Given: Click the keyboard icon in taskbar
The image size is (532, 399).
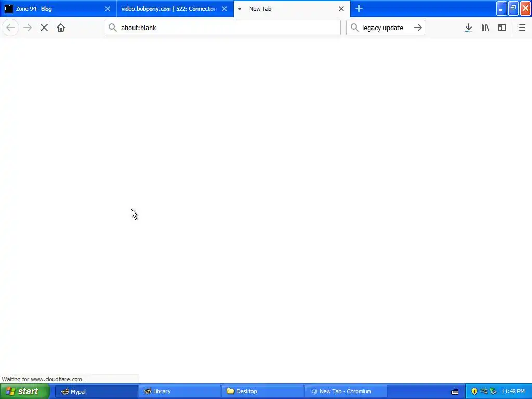Looking at the screenshot, I should (455, 392).
